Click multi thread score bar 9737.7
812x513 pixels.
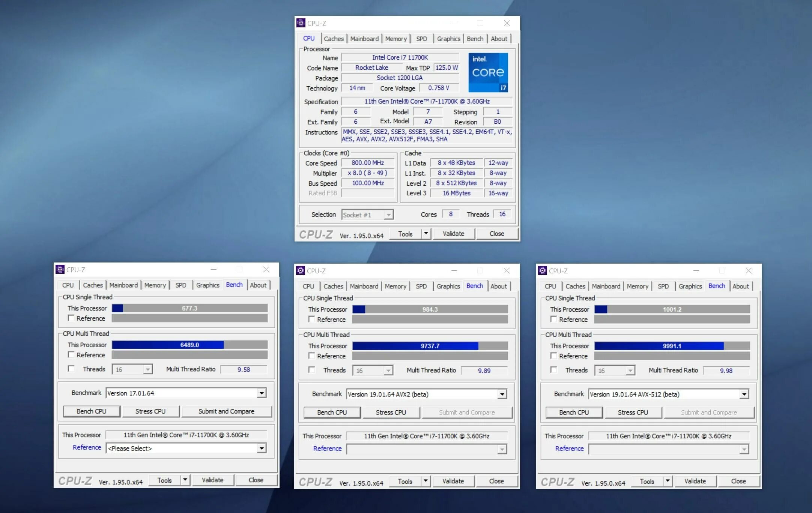point(430,346)
